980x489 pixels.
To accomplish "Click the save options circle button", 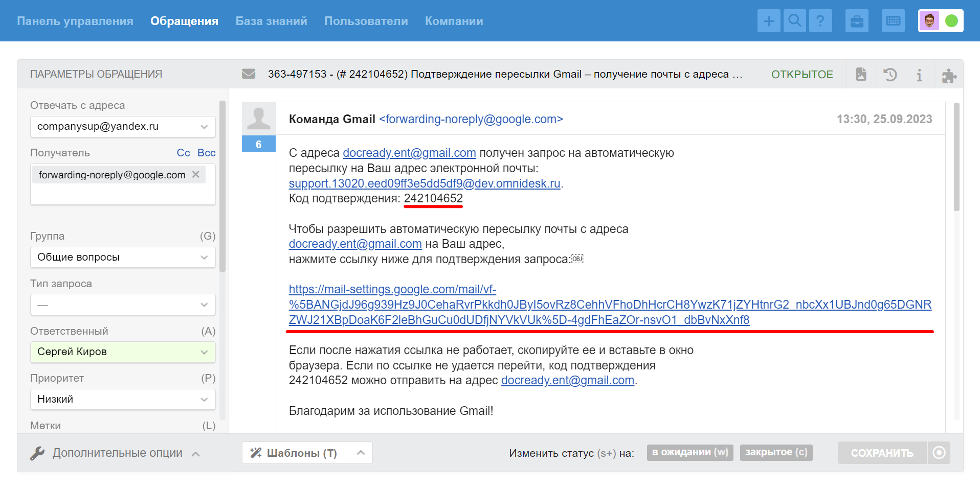I will [939, 453].
